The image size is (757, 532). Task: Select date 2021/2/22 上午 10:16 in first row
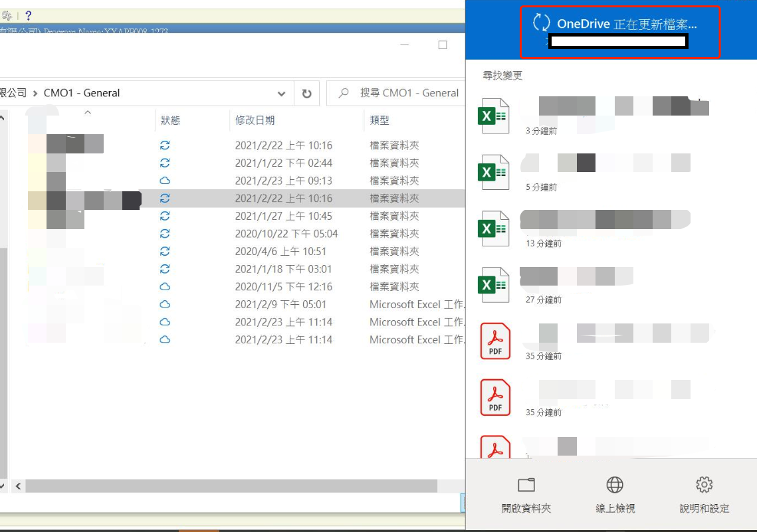click(283, 145)
